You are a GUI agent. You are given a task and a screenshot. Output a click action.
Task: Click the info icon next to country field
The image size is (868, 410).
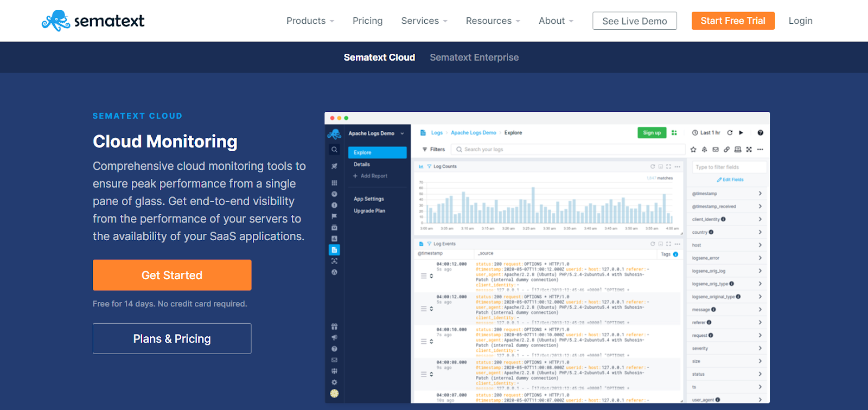(x=711, y=232)
